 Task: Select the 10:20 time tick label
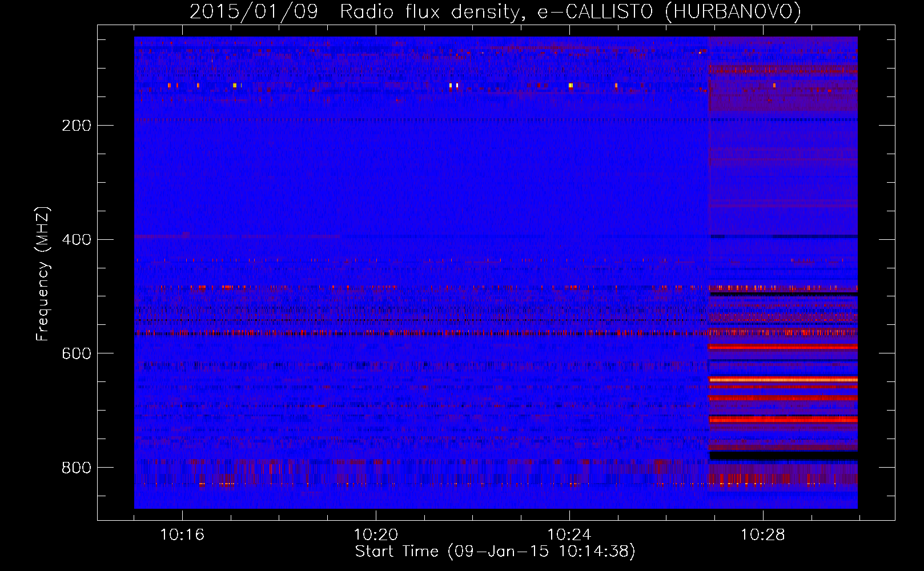tap(376, 535)
